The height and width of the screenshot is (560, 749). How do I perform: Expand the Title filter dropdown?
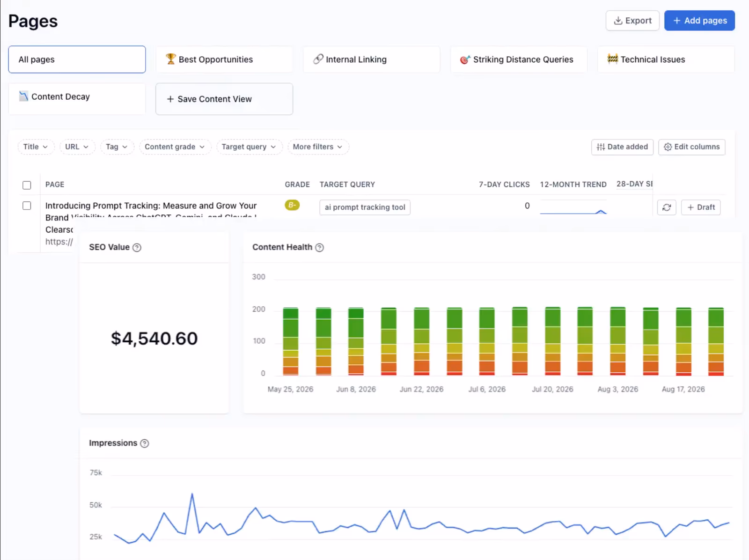(x=36, y=147)
